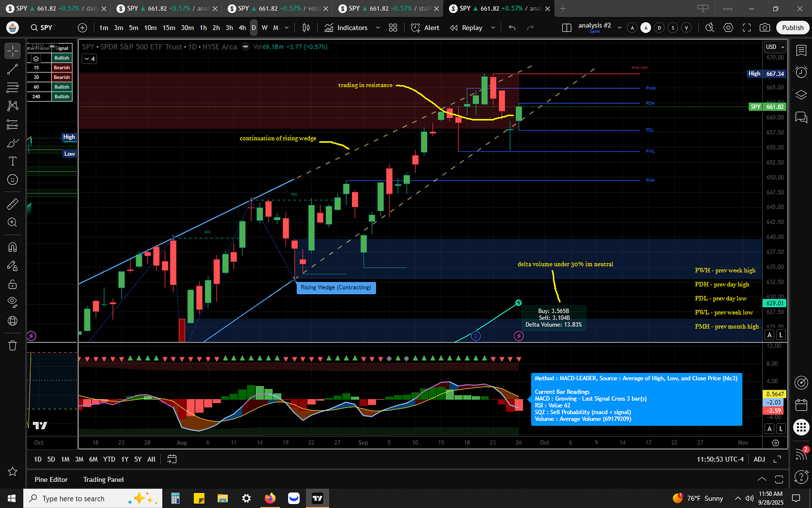
Task: Open the chart type candles selector
Action: pos(306,27)
